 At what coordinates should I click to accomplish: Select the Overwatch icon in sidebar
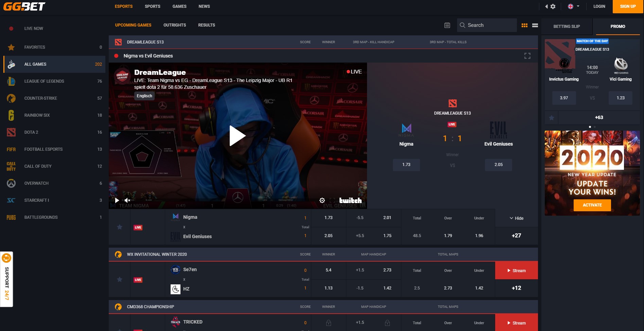[x=11, y=183]
